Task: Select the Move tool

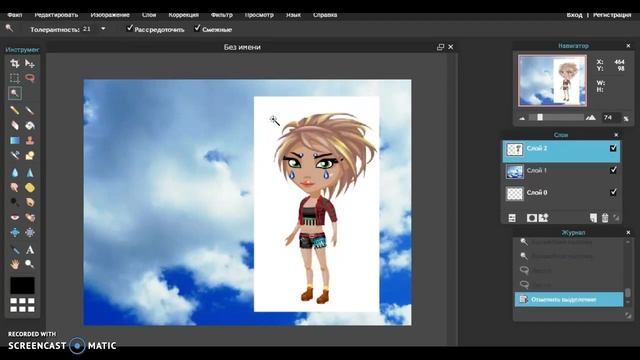Action: click(x=30, y=63)
